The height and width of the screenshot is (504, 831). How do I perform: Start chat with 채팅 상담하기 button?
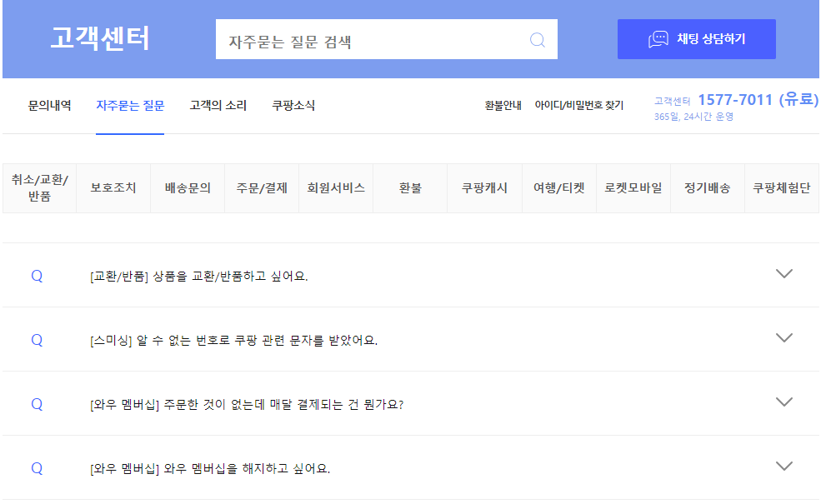pos(696,39)
